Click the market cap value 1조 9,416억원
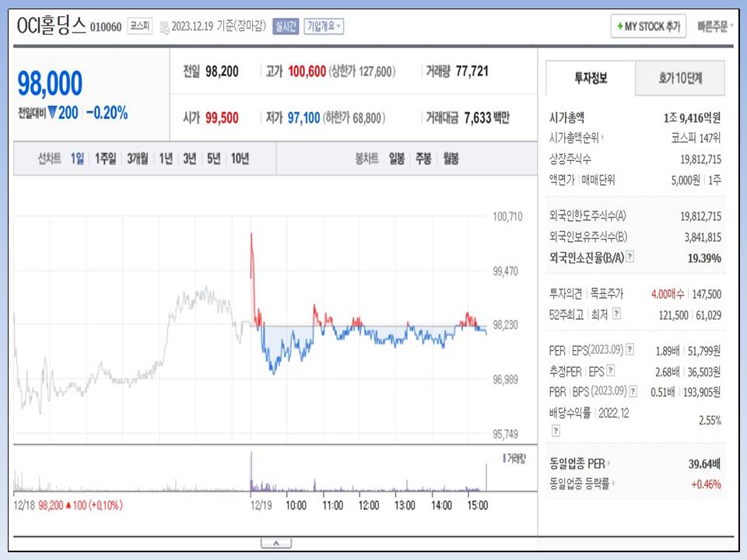 tap(692, 117)
